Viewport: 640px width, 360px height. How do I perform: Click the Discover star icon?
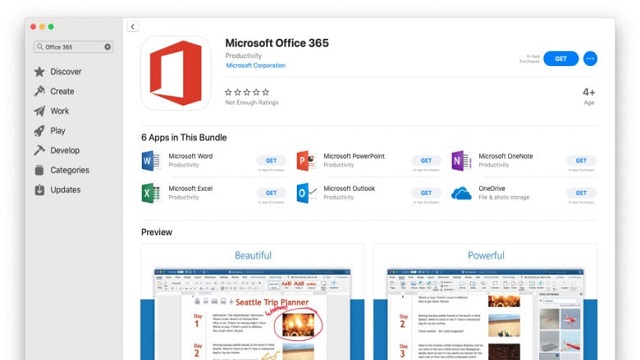40,72
